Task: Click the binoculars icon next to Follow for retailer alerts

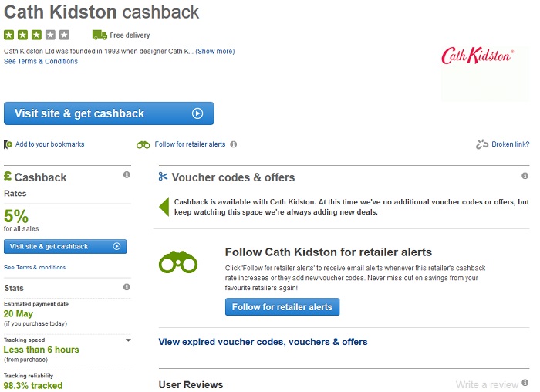Action: click(x=143, y=144)
